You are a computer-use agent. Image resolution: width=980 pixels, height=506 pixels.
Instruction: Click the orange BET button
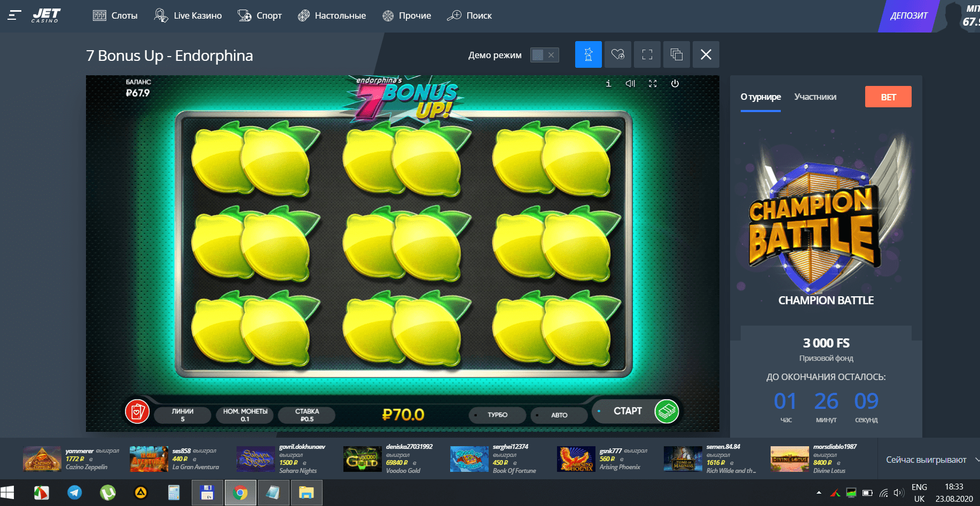coord(888,97)
